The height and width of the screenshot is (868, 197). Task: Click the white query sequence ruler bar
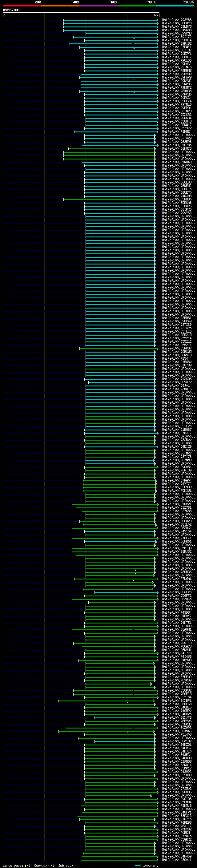[x=81, y=13]
